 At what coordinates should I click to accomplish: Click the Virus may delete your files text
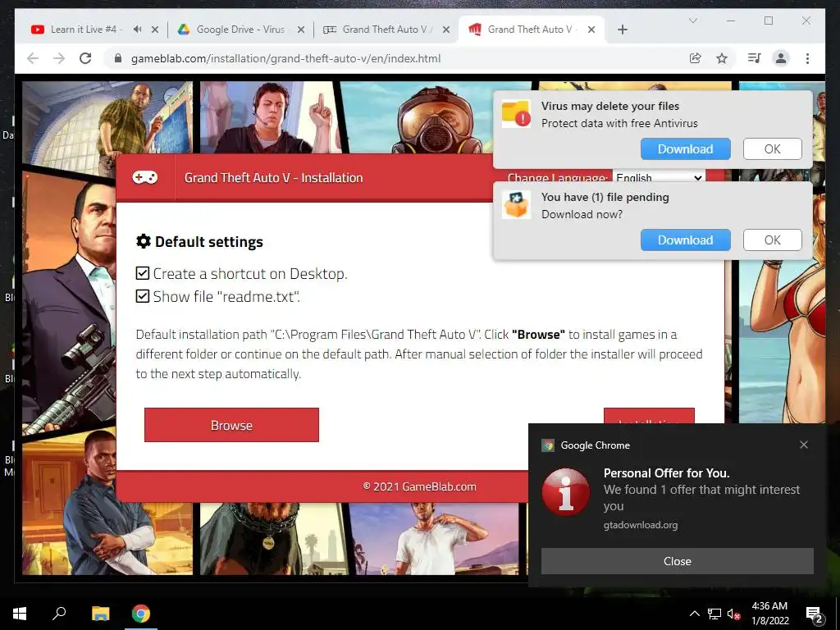pyautogui.click(x=609, y=106)
